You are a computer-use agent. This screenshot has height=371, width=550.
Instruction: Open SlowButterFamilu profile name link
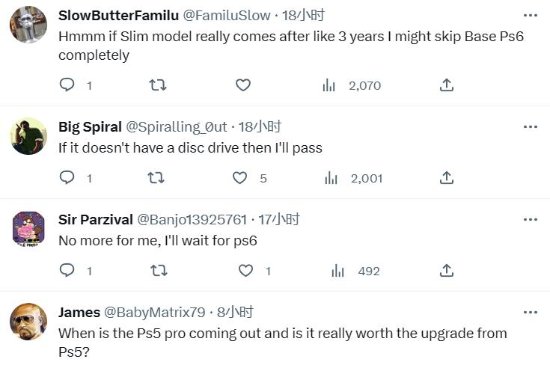click(119, 15)
